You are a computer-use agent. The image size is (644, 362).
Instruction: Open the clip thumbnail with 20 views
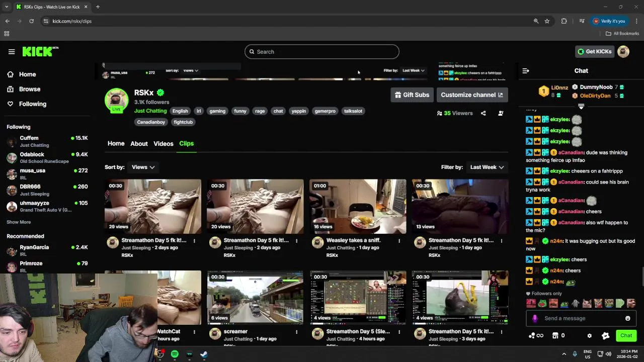pos(255,206)
